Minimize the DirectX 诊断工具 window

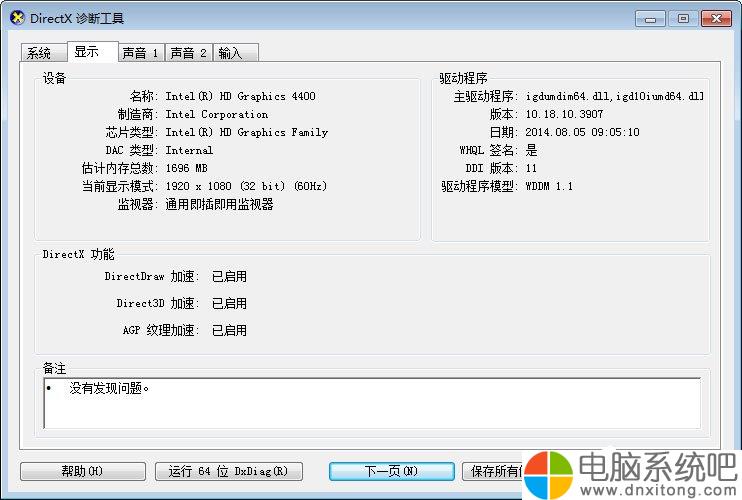coord(651,19)
